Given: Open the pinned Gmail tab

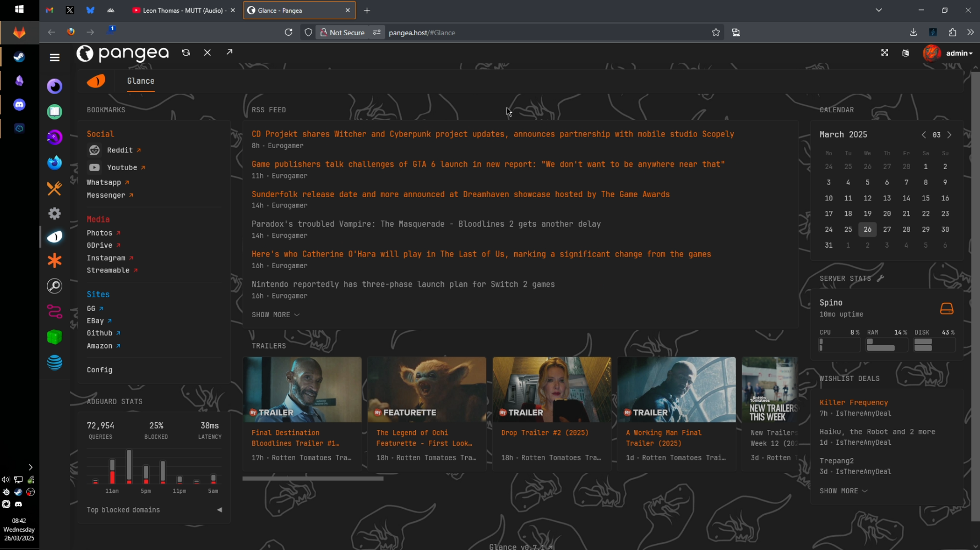Looking at the screenshot, I should coord(50,10).
